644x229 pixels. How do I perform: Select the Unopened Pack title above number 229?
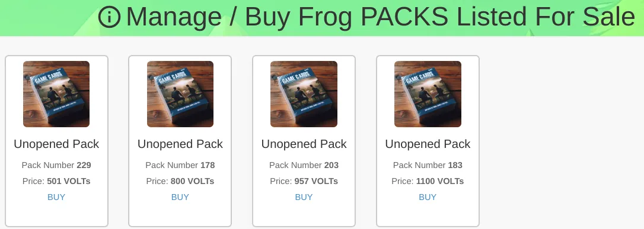pyautogui.click(x=56, y=144)
